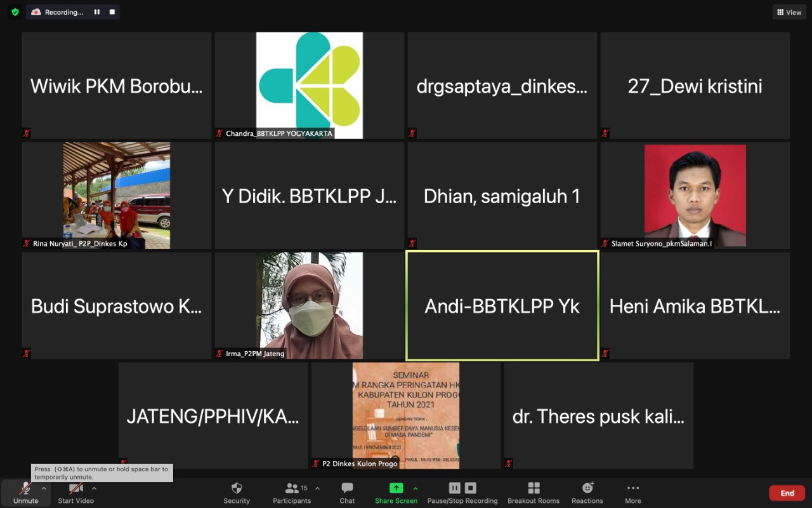Click muted mic icon on Budi Suprastowo tile
The image size is (812, 508).
tap(27, 353)
